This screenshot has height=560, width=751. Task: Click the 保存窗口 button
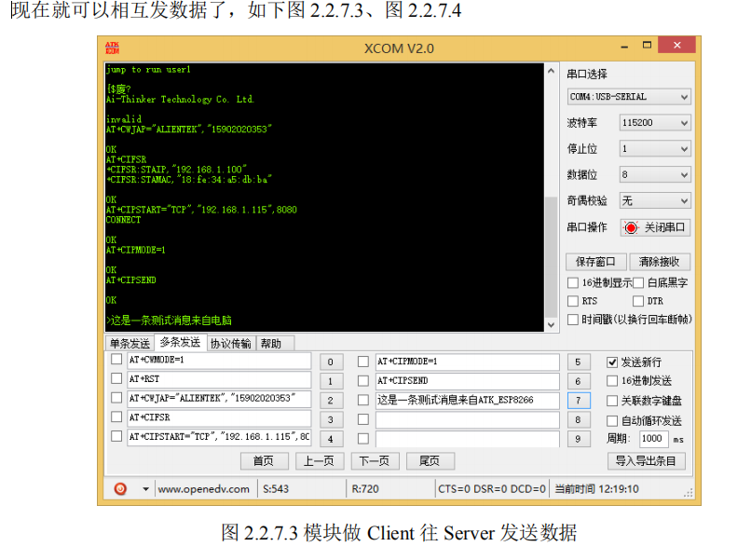(x=595, y=262)
